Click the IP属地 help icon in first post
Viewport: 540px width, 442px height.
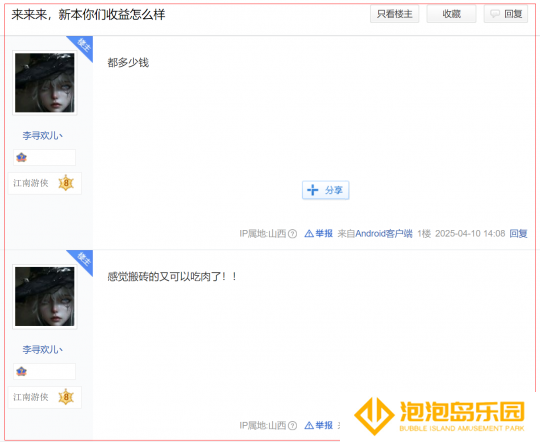292,234
